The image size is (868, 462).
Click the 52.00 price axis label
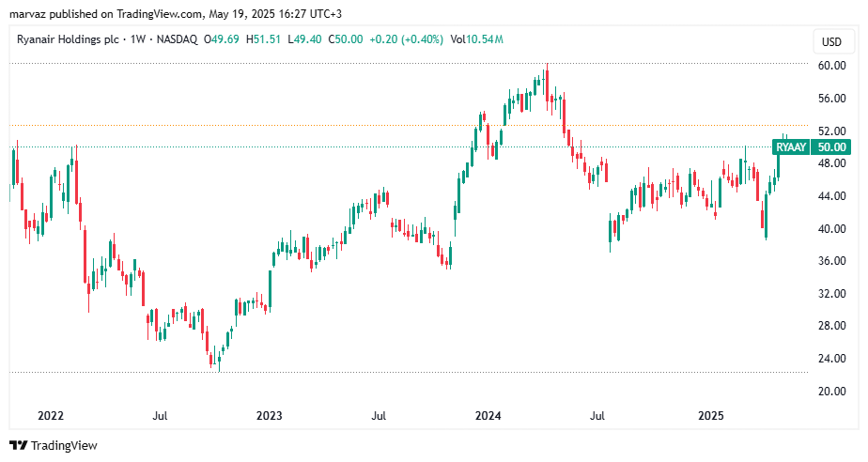(832, 131)
